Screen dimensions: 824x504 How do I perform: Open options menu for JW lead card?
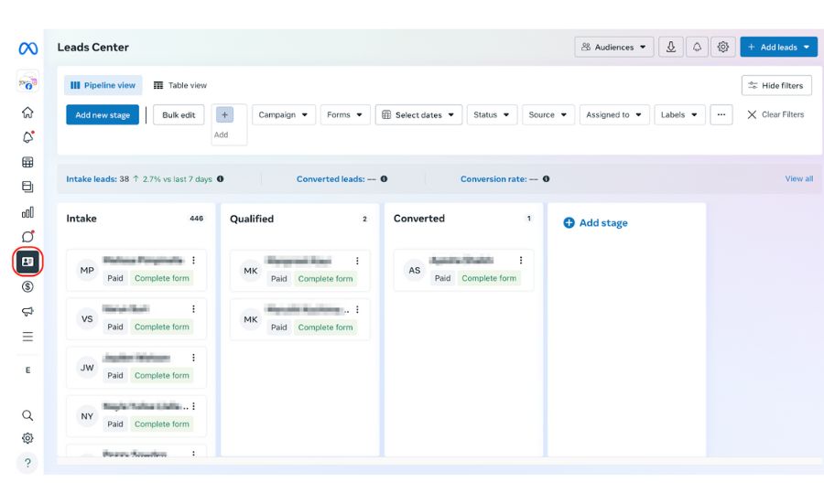(193, 357)
